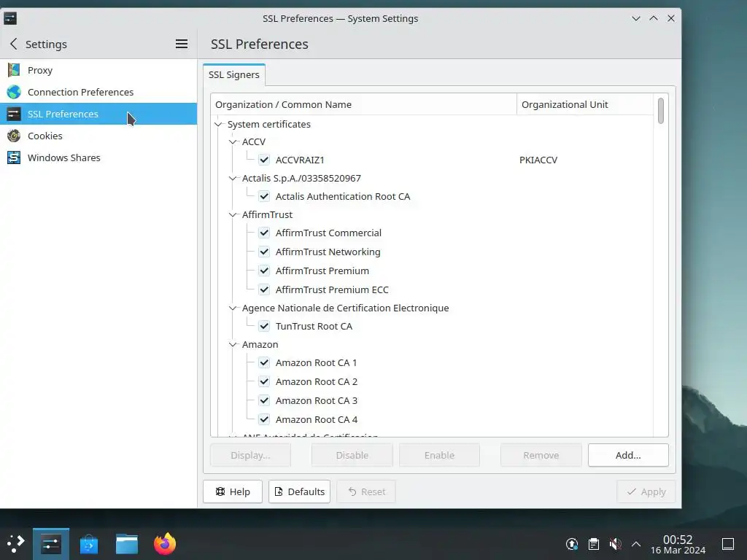Screen dimensions: 747x560
Task: Click the Add... button
Action: [x=628, y=455]
